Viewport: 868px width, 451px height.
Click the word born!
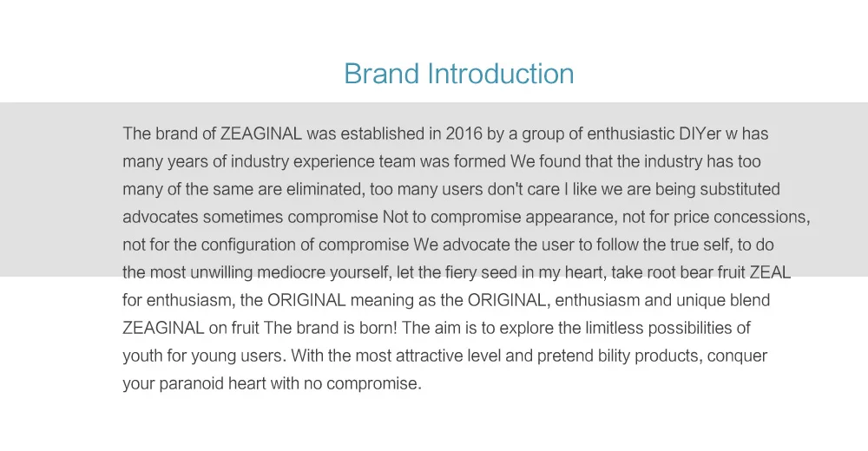coord(378,328)
